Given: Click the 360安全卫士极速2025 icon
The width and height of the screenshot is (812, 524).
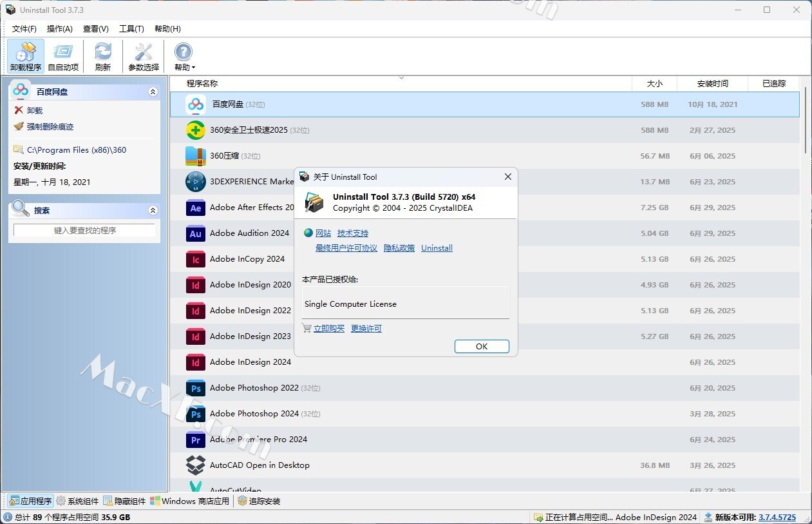Looking at the screenshot, I should tap(196, 130).
